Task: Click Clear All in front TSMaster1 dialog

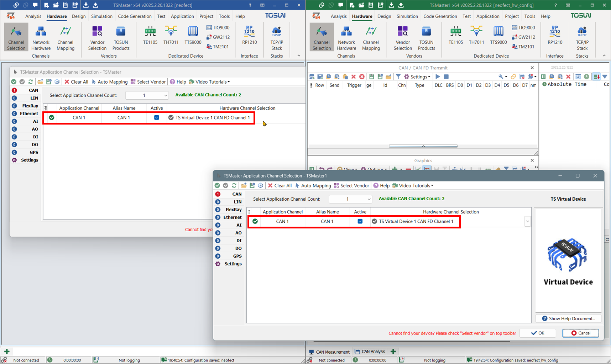Action: tap(280, 185)
